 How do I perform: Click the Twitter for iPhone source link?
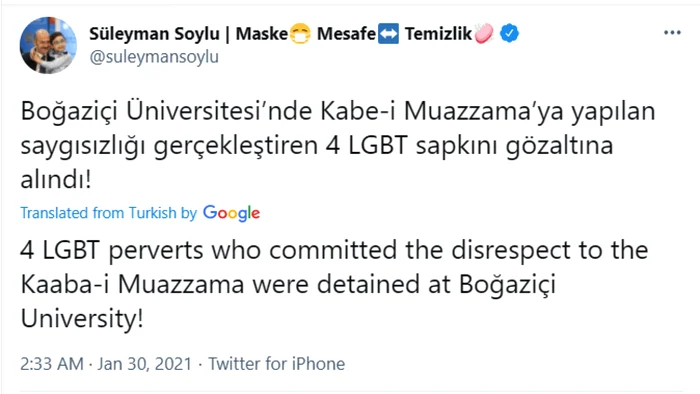click(277, 364)
